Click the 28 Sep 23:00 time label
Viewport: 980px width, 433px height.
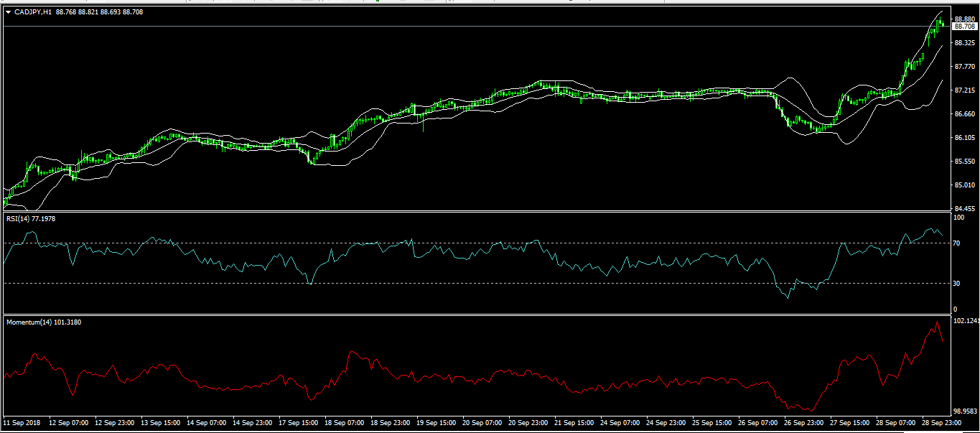coord(943,423)
